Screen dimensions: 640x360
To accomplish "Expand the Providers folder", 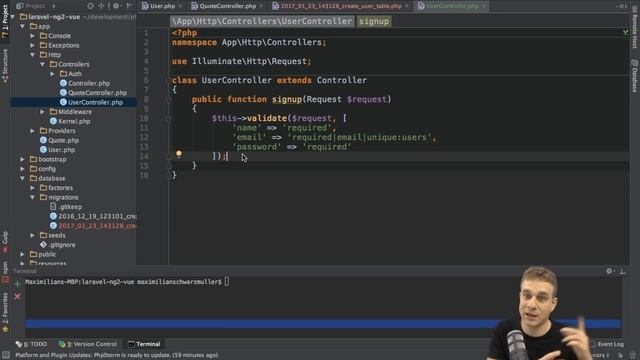I will click(33, 131).
